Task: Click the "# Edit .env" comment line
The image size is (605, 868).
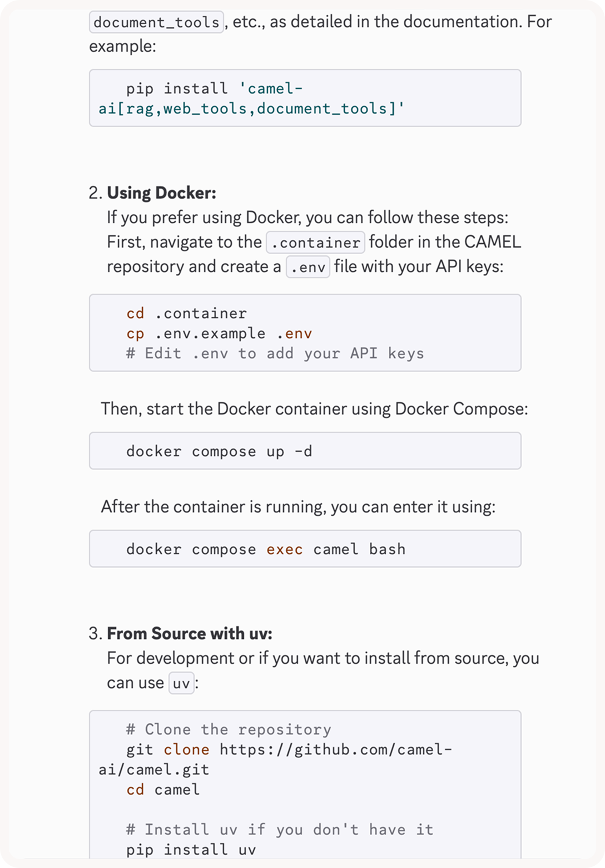Action: click(275, 353)
